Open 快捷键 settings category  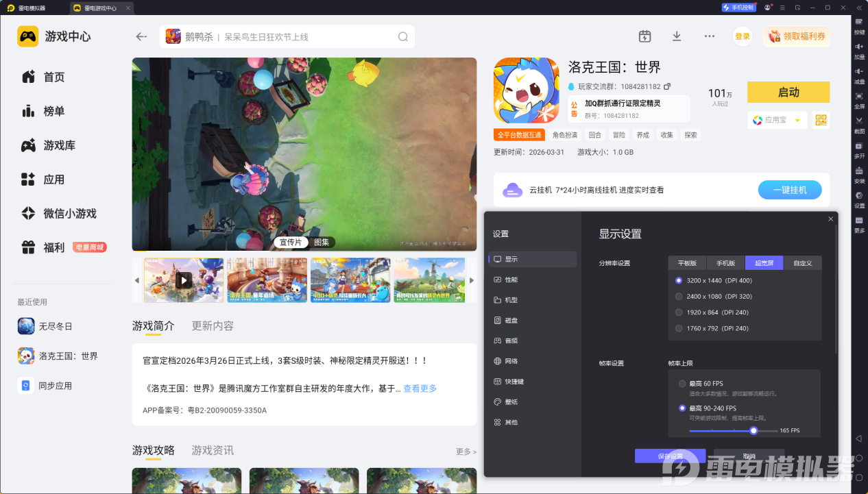[533, 381]
